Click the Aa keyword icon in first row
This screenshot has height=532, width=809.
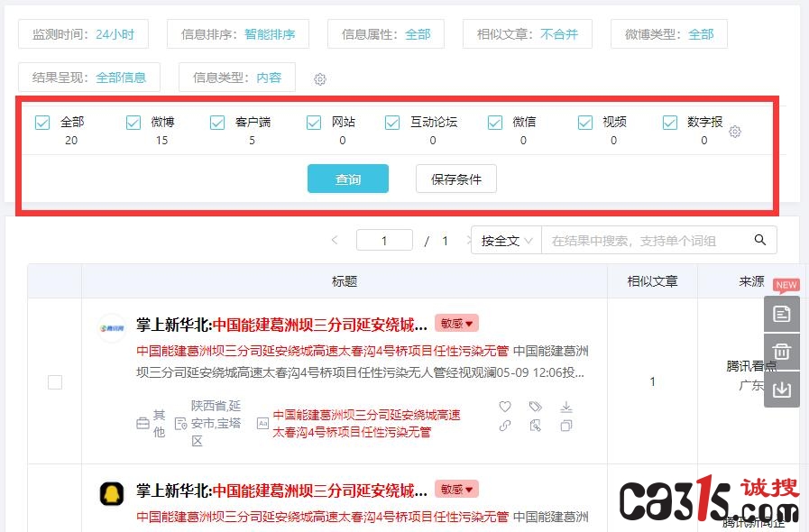pyautogui.click(x=262, y=424)
